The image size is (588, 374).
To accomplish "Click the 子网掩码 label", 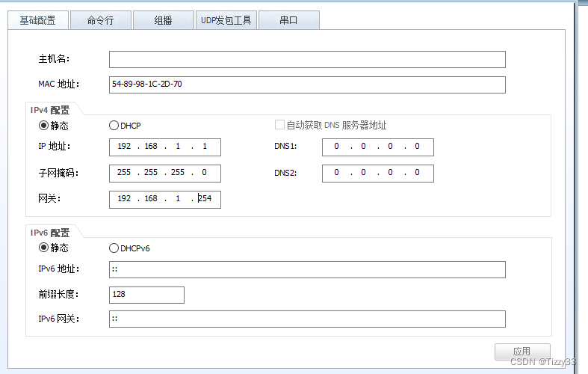I will (x=58, y=173).
